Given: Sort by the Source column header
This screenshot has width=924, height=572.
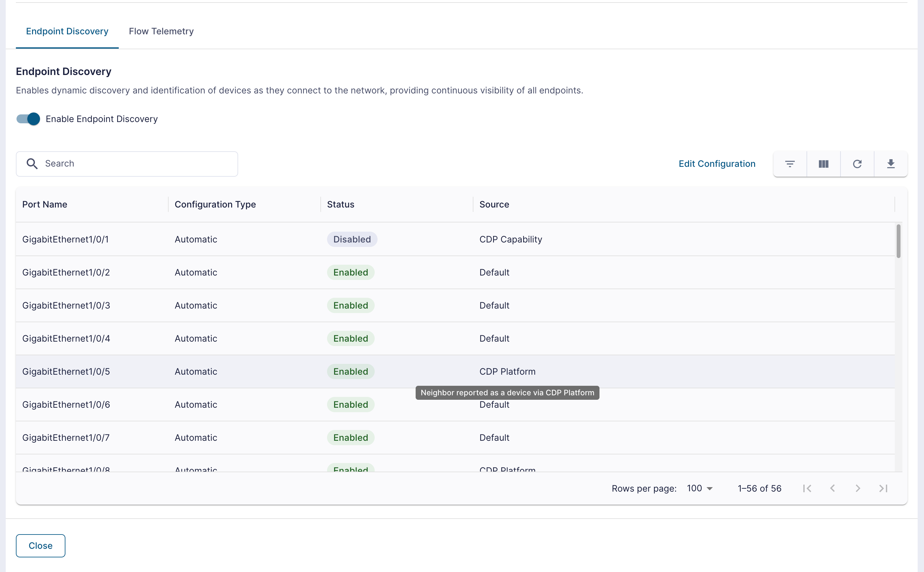Looking at the screenshot, I should tap(494, 204).
